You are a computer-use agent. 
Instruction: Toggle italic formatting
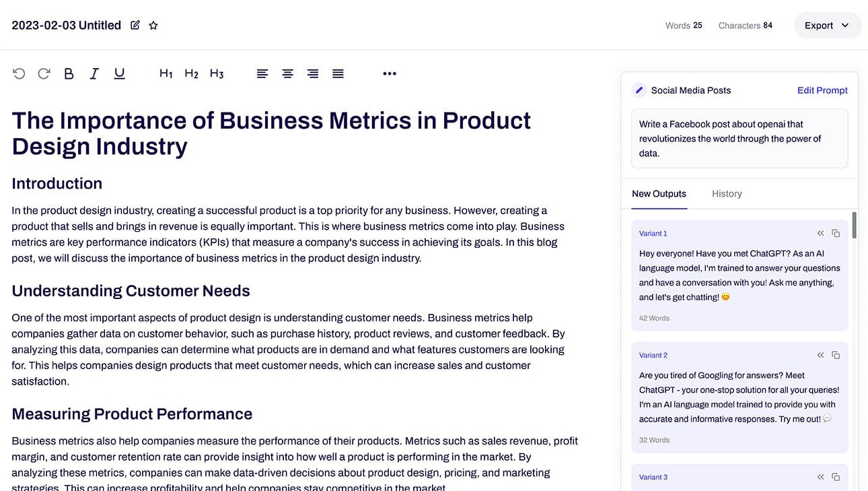point(94,73)
